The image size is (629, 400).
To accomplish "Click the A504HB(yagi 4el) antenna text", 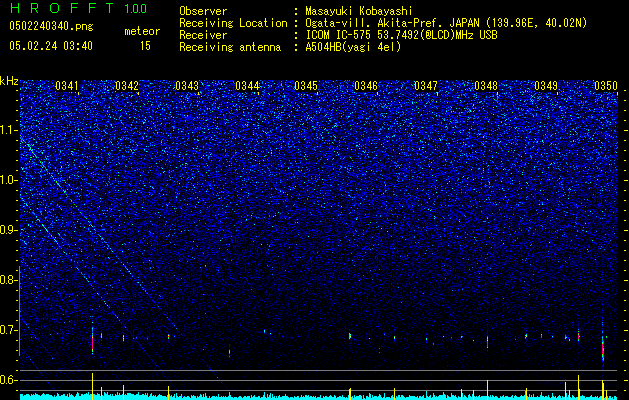I will [353, 47].
